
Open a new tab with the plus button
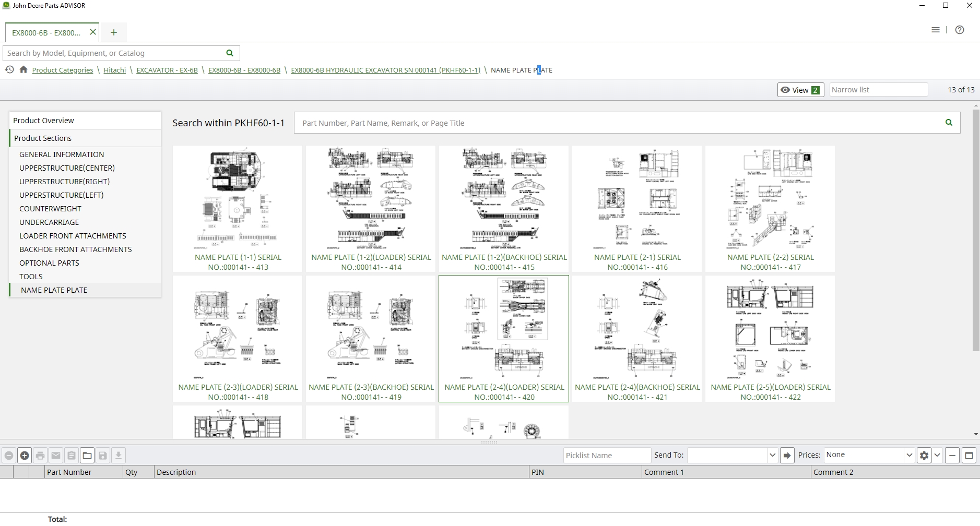(x=114, y=32)
